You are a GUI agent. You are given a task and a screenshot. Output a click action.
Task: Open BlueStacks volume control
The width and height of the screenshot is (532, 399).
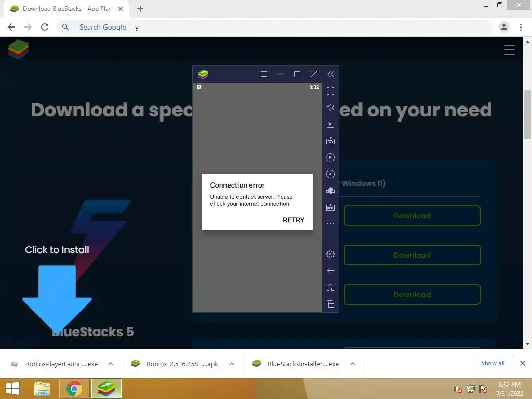point(330,108)
